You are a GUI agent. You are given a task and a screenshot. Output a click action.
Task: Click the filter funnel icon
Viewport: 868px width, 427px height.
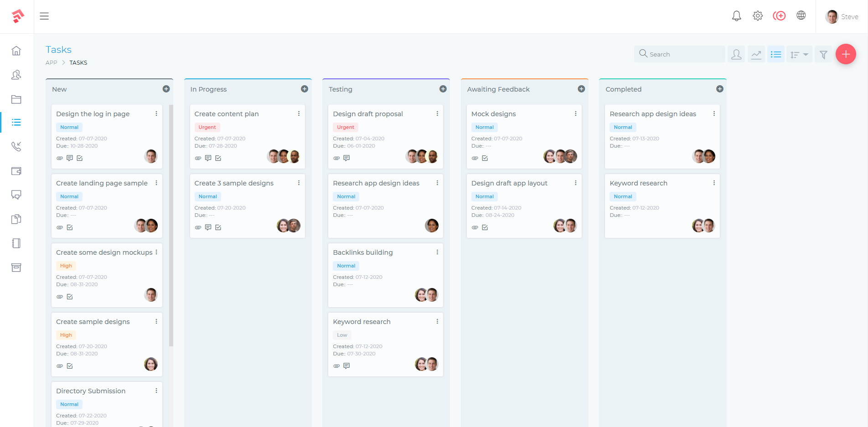coord(823,54)
